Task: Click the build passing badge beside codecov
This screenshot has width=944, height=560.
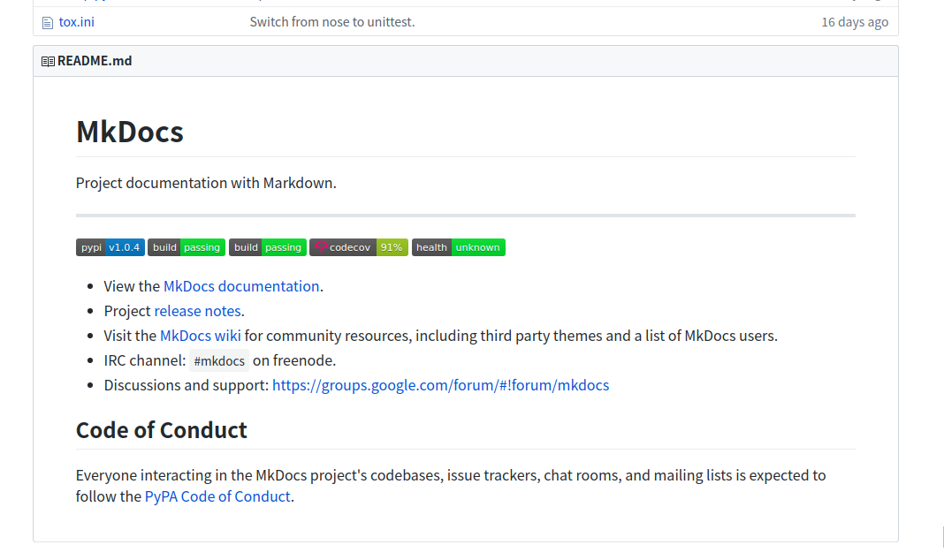Action: point(268,247)
